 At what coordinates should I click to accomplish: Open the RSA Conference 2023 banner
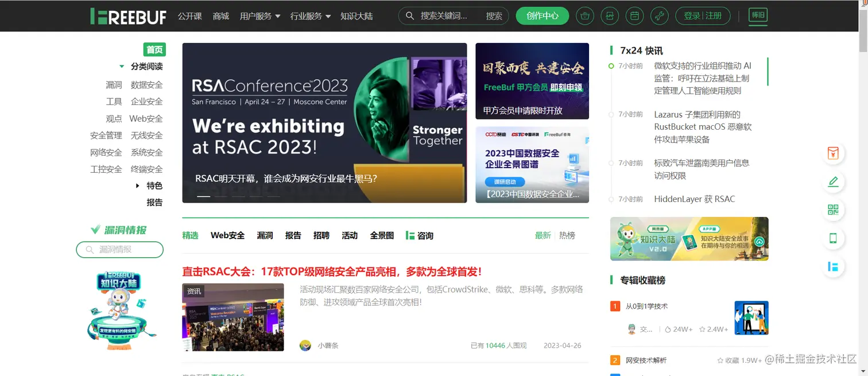pyautogui.click(x=324, y=123)
